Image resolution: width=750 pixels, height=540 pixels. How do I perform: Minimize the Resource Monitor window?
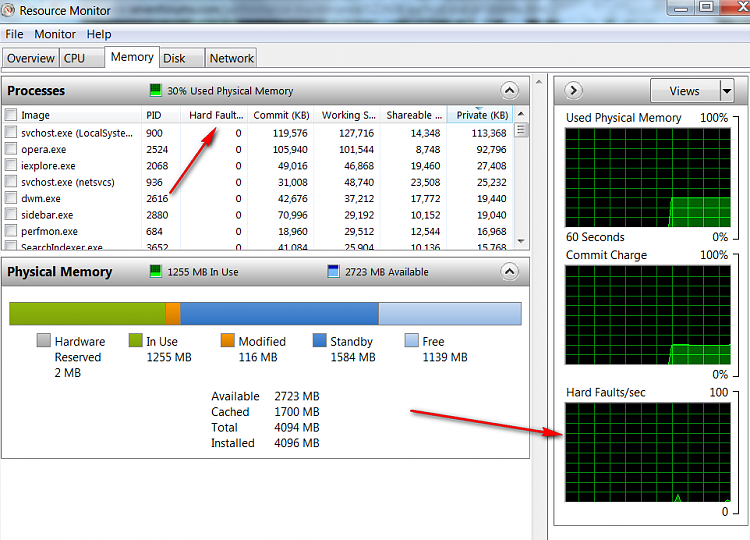[681, 7]
